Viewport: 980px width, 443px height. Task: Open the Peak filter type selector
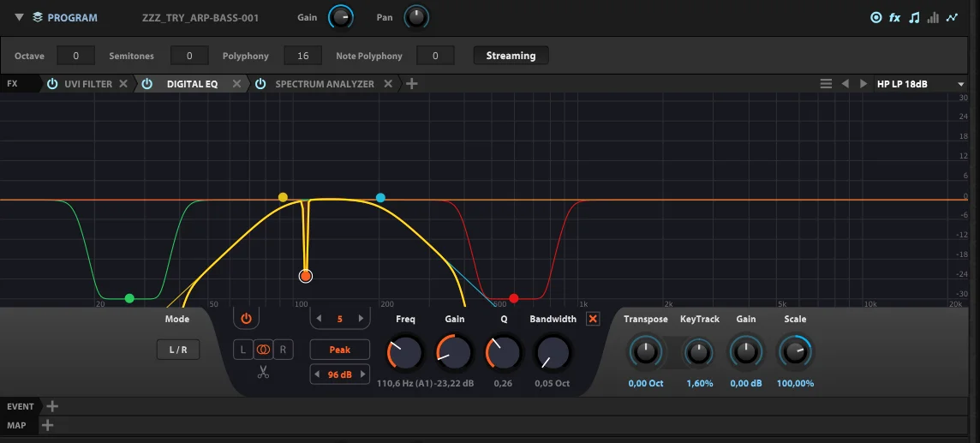pyautogui.click(x=340, y=350)
